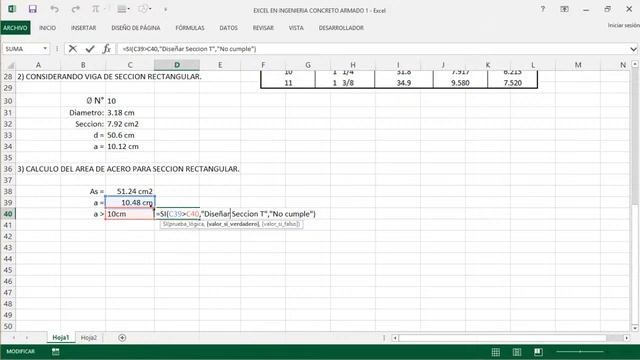Click the d value 50.6 cm
This screenshot has height=360, width=640.
(x=130, y=135)
